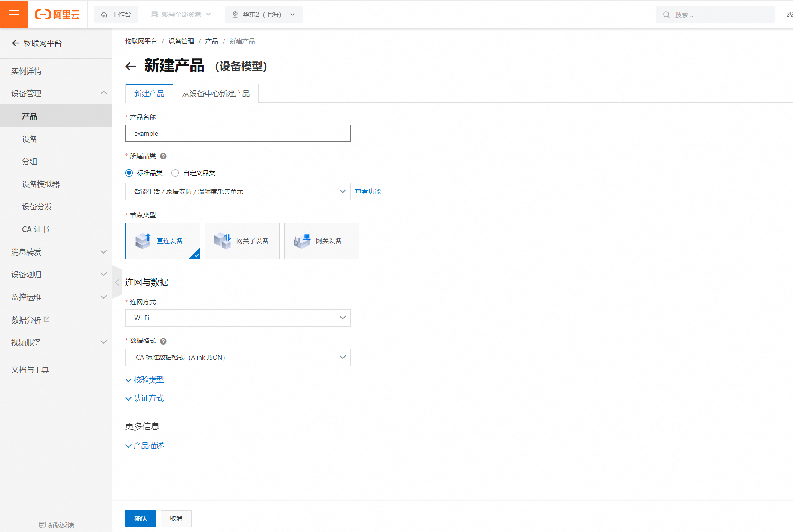Click the 工作台 button in header
793x532 pixels.
[x=116, y=14]
